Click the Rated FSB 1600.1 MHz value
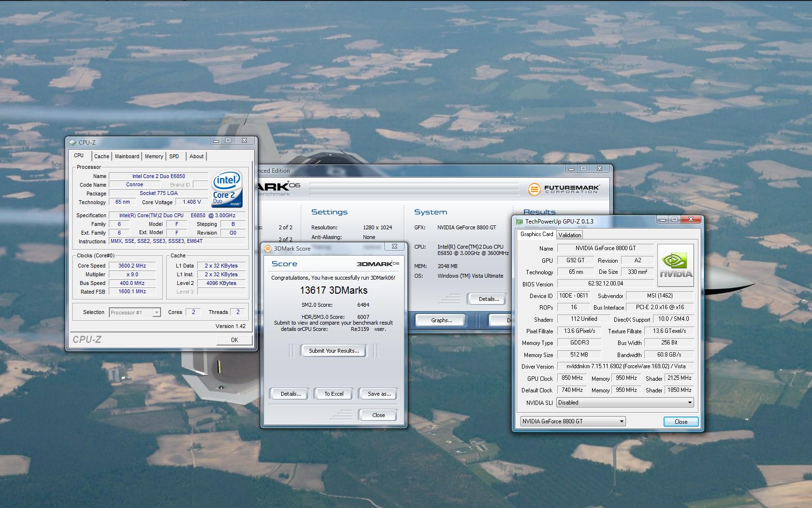 click(132, 292)
